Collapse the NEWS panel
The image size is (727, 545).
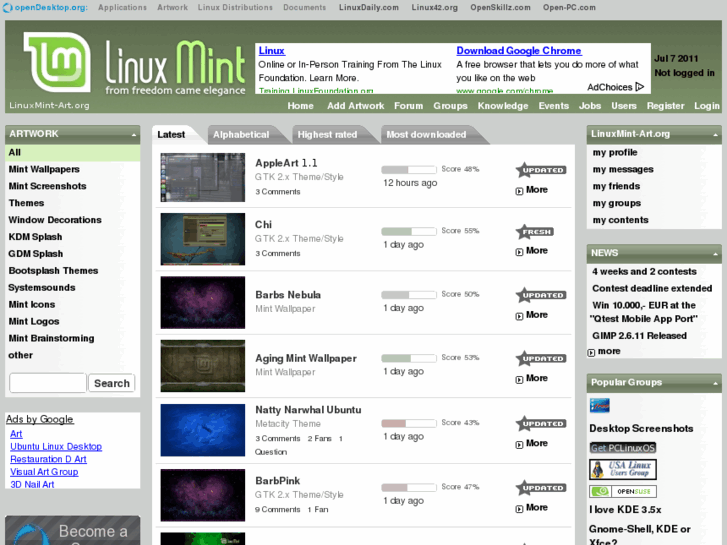coord(715,254)
